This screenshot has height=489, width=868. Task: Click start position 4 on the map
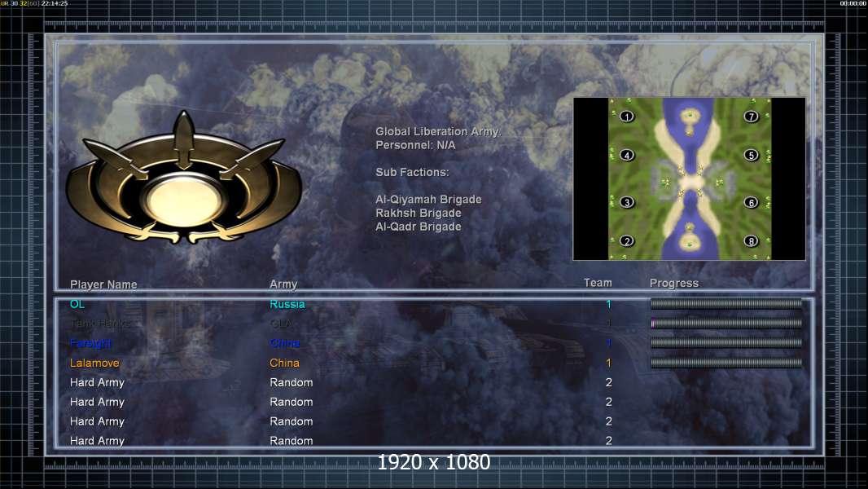click(627, 155)
